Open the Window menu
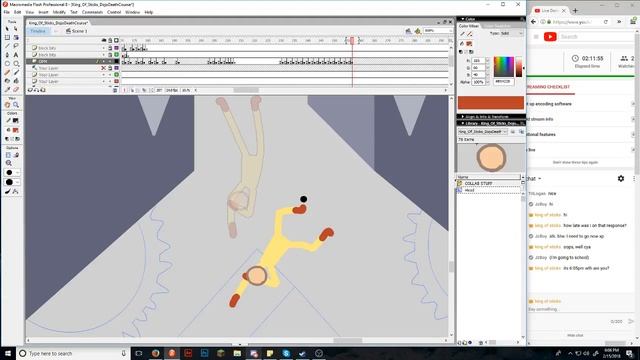 tap(132, 12)
